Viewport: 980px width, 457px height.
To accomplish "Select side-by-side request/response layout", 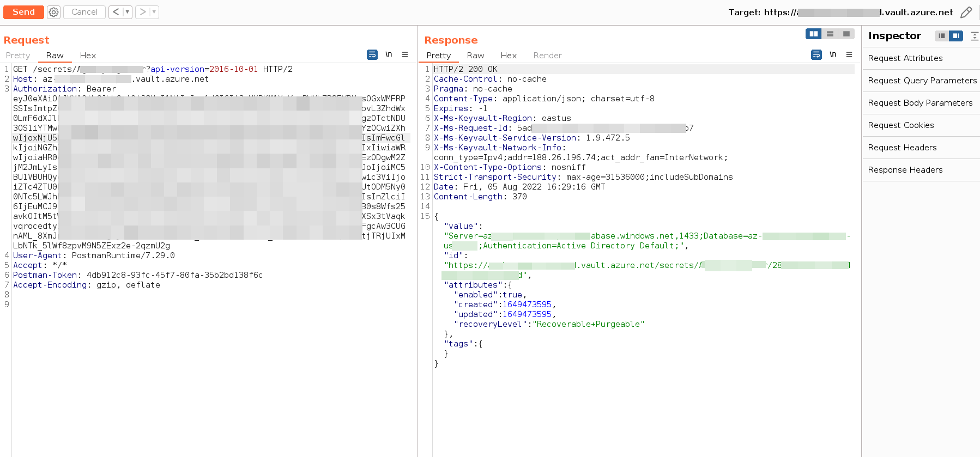I will (x=814, y=34).
